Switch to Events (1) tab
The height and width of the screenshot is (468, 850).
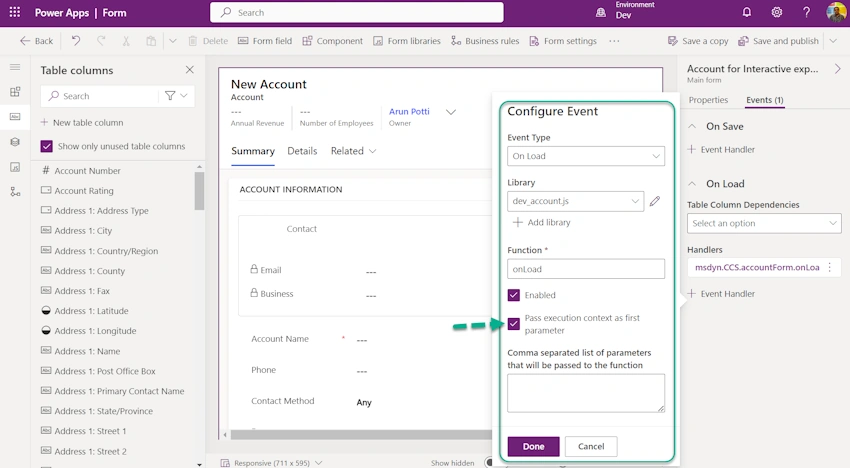click(764, 100)
